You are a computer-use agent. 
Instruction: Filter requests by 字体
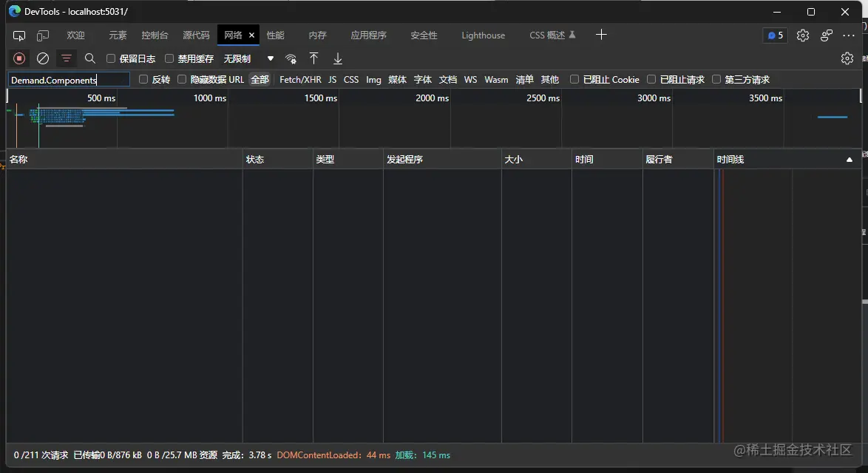coord(423,80)
